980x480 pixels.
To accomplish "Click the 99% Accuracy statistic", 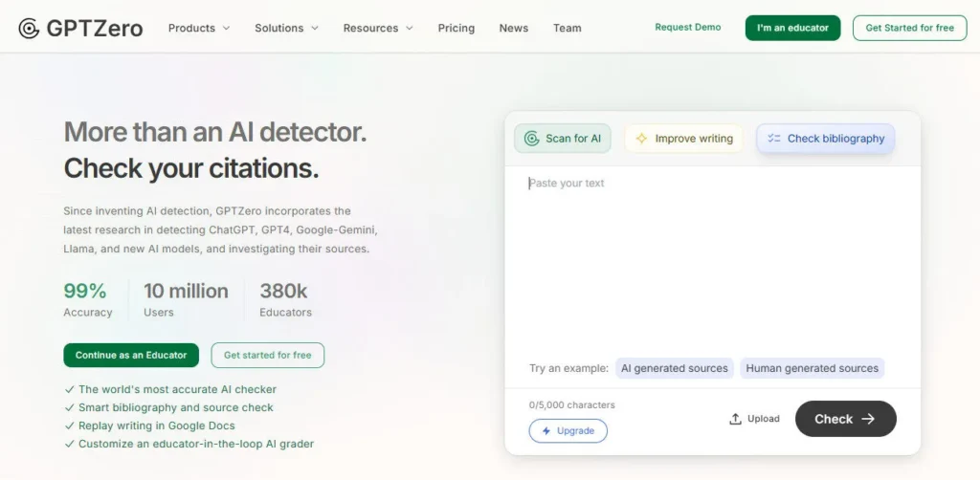I will coord(87,299).
